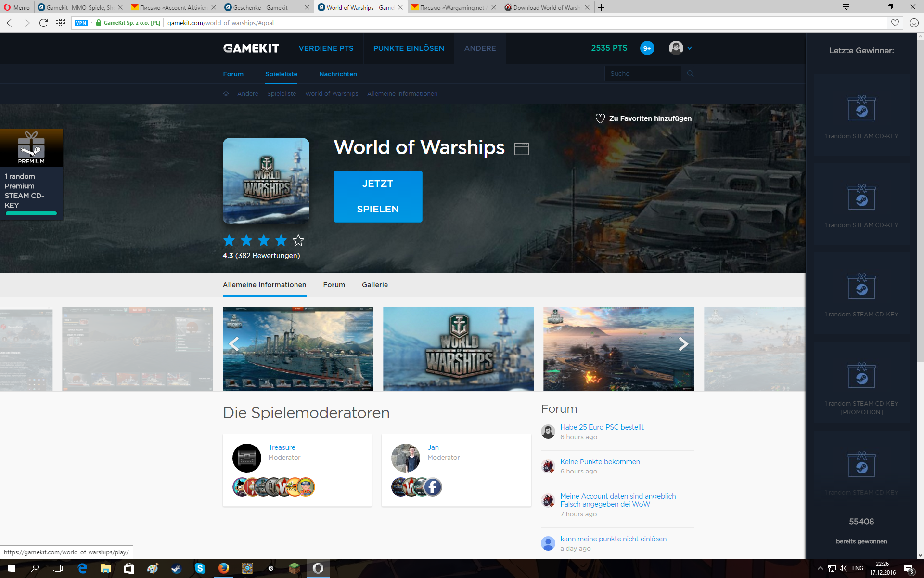Show hidden system tray icons
The height and width of the screenshot is (578, 924).
coord(821,568)
